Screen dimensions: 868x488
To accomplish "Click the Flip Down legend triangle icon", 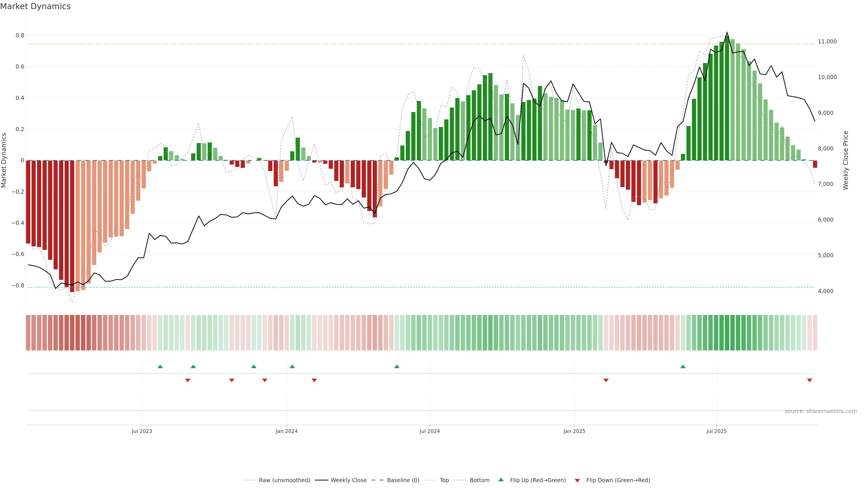I will 577,480.
